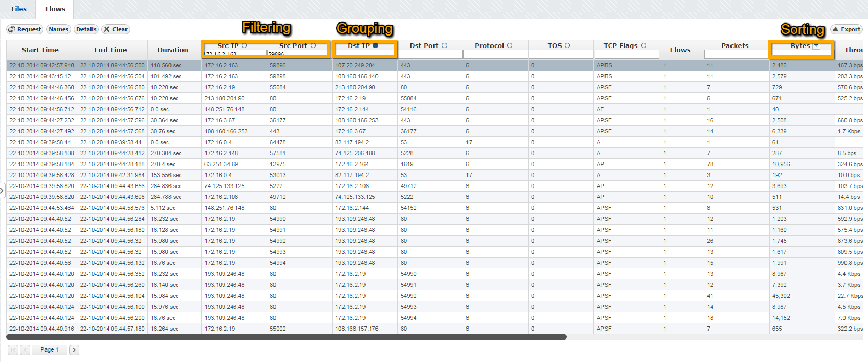Click the Start Time column header
The image size is (868, 362).
click(x=40, y=50)
